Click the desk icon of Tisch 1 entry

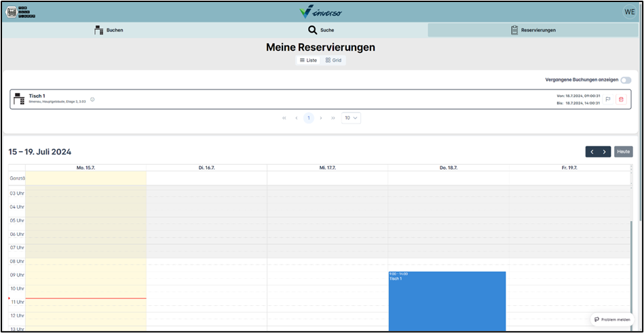[19, 99]
